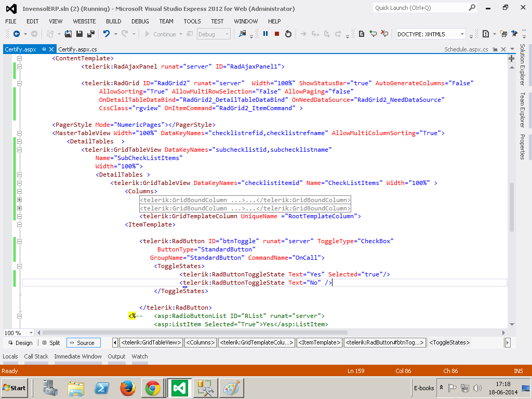Open Firefox from the taskbar

[x=128, y=388]
